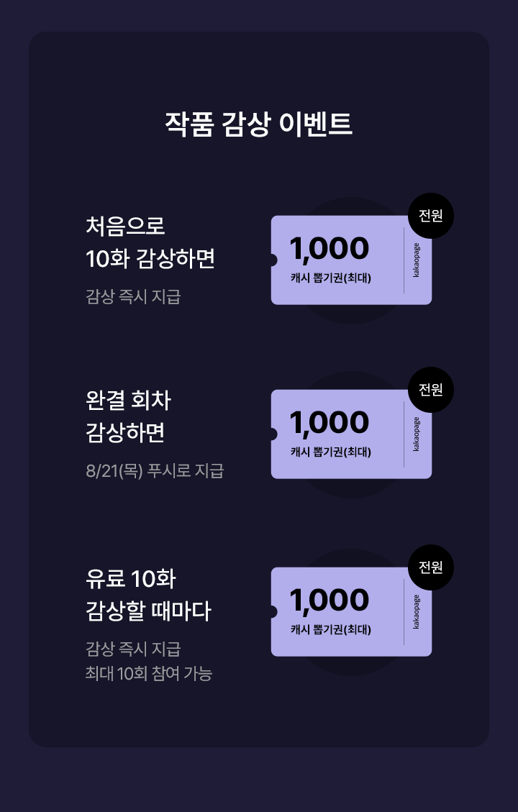Image resolution: width=518 pixels, height=812 pixels.
Task: Tap the 전원 badge on first coupon
Action: click(431, 216)
